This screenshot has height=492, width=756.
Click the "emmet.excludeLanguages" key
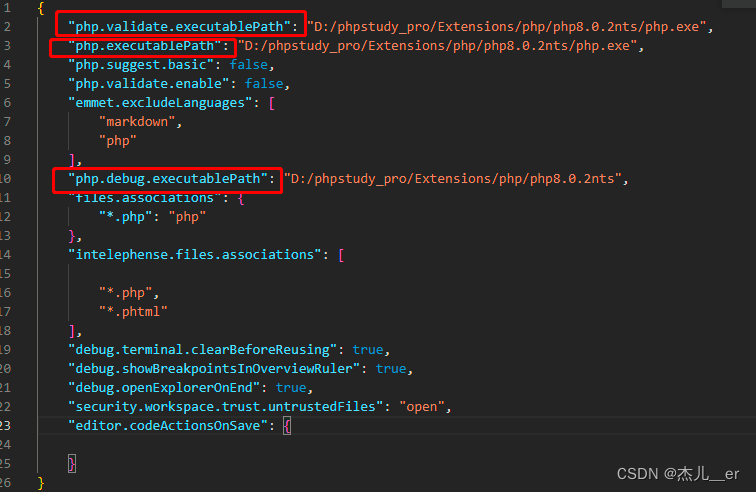[160, 103]
